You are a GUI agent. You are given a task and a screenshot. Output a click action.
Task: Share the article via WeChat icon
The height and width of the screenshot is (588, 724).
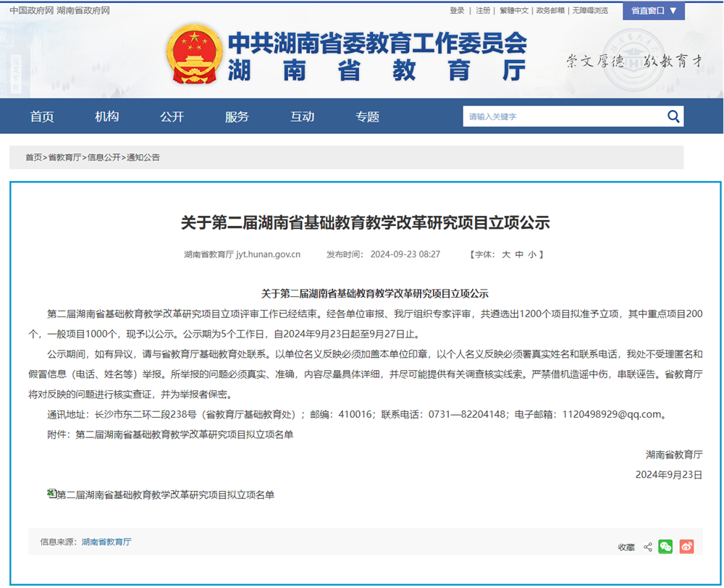click(x=665, y=547)
